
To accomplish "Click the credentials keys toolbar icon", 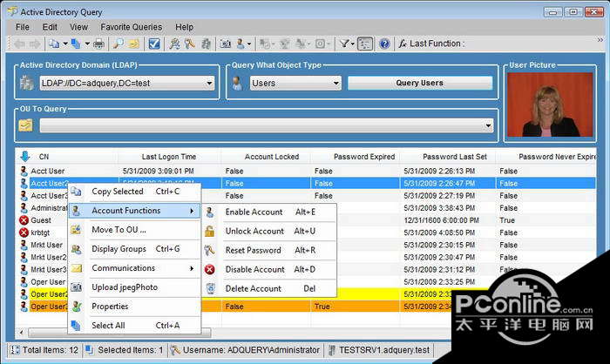I will (x=174, y=44).
